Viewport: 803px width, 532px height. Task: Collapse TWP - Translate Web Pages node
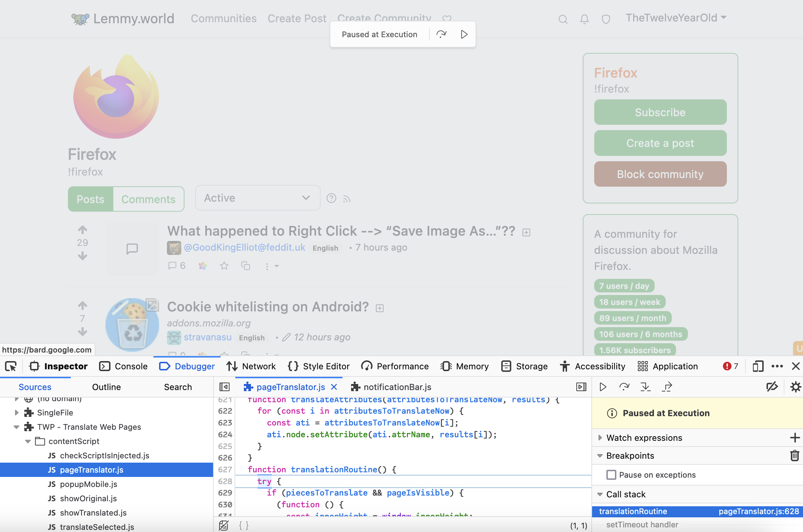pyautogui.click(x=16, y=427)
